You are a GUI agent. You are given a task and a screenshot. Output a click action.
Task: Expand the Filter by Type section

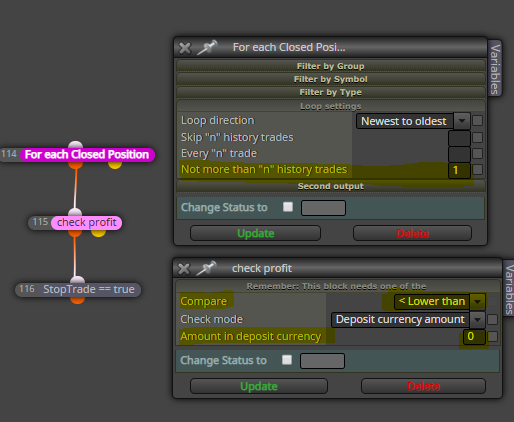(x=331, y=92)
